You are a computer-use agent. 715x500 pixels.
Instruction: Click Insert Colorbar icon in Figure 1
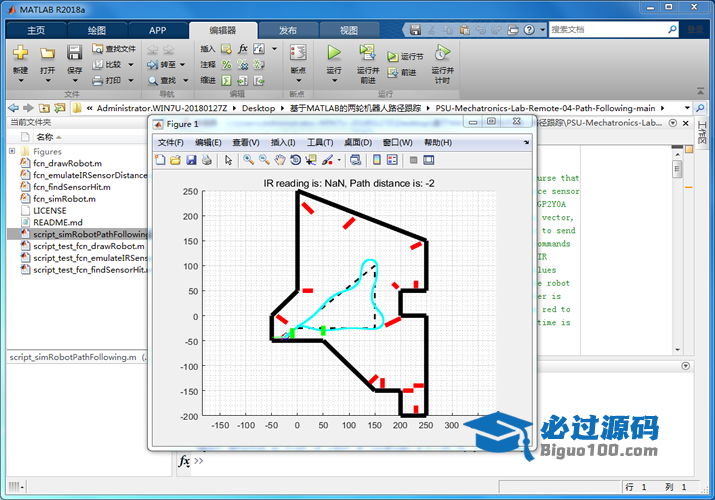pyautogui.click(x=377, y=160)
